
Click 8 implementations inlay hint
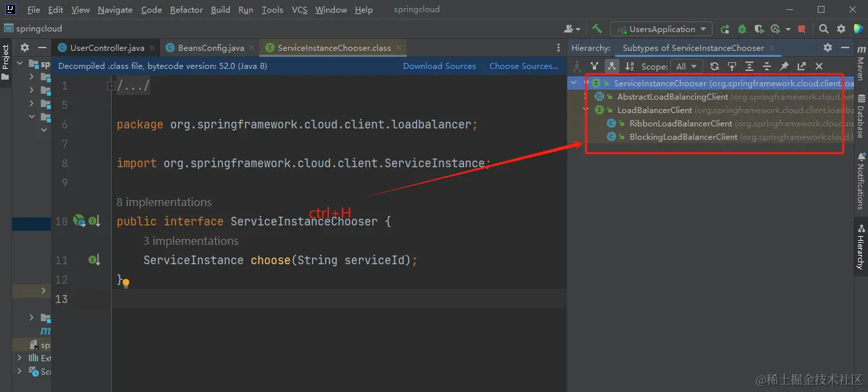click(x=164, y=202)
